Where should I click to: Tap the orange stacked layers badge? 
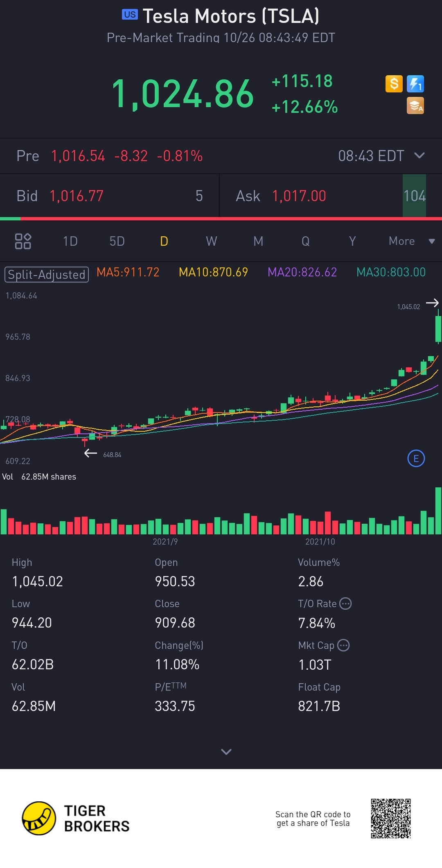415,105
